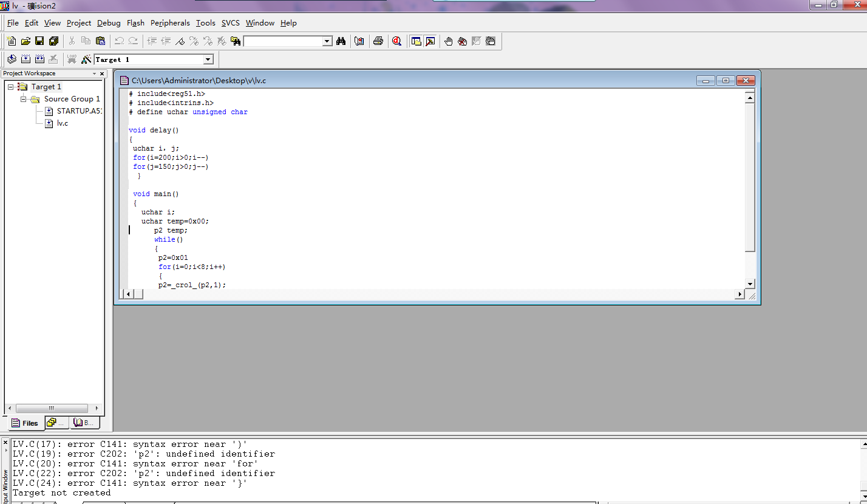Toggle the Output Window view icon

(430, 41)
